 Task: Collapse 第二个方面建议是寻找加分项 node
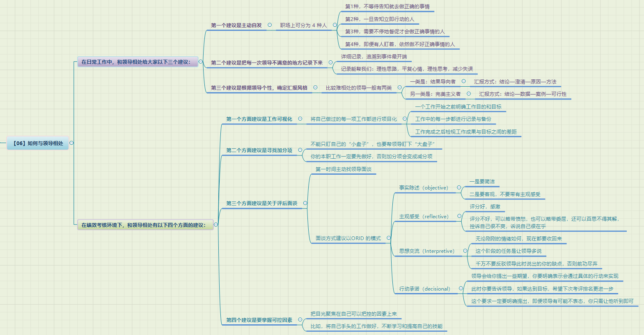(x=300, y=150)
